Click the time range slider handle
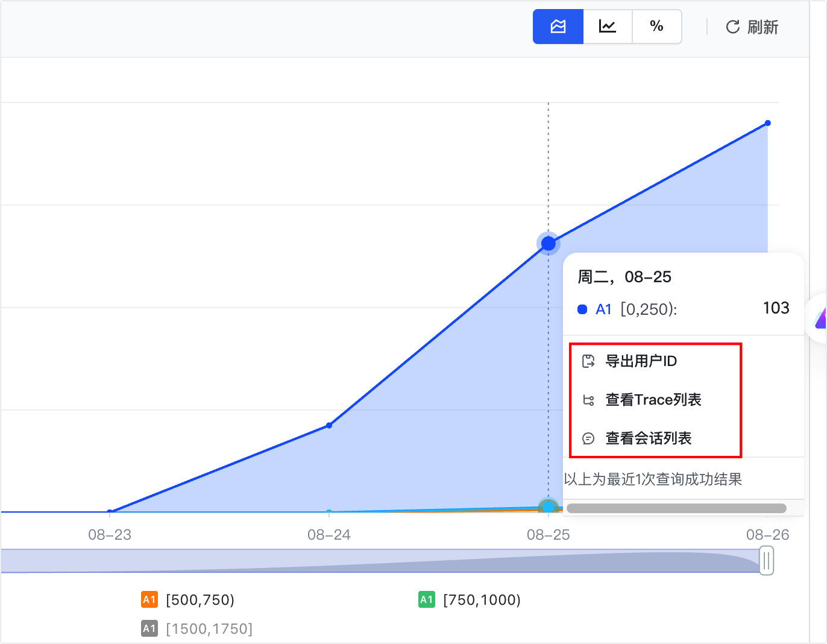The image size is (827, 644). pyautogui.click(x=766, y=561)
